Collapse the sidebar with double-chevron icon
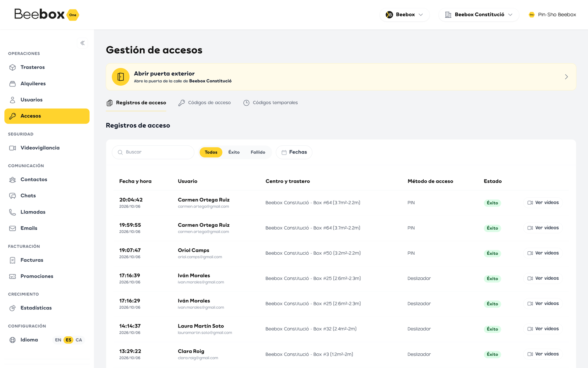Viewport: 588px width, 368px height. click(x=83, y=43)
